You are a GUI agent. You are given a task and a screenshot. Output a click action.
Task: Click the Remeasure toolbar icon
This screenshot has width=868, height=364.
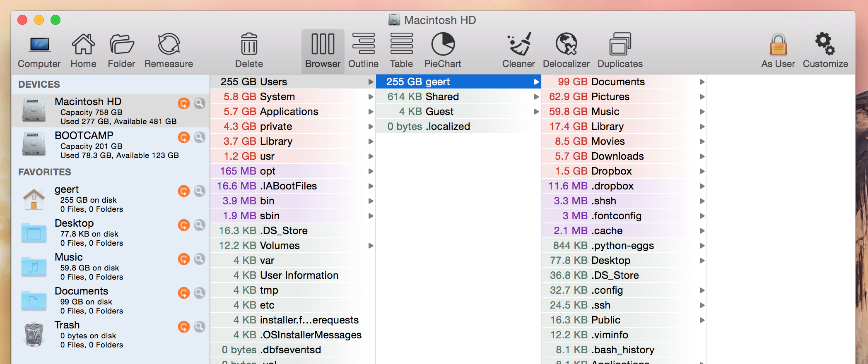pos(169,50)
